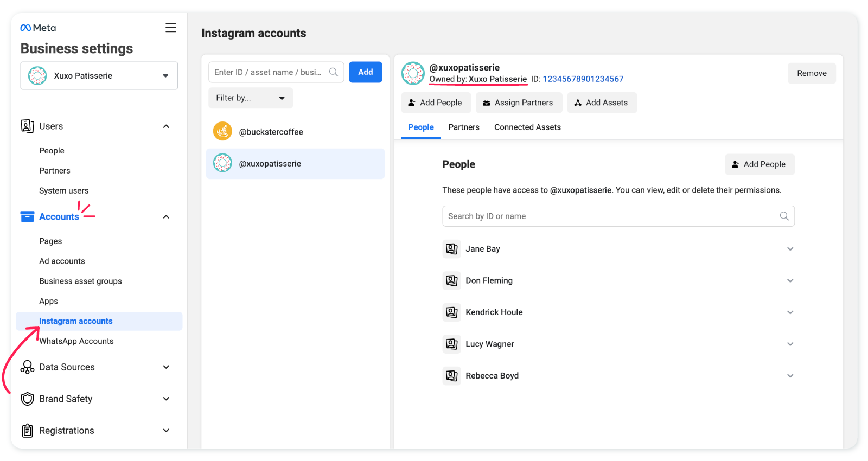Expand the Data Sources section chevron

point(166,367)
